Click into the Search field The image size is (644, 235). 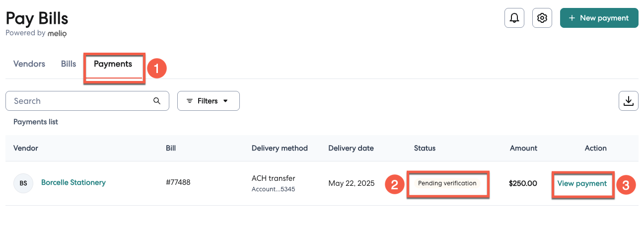tap(79, 101)
